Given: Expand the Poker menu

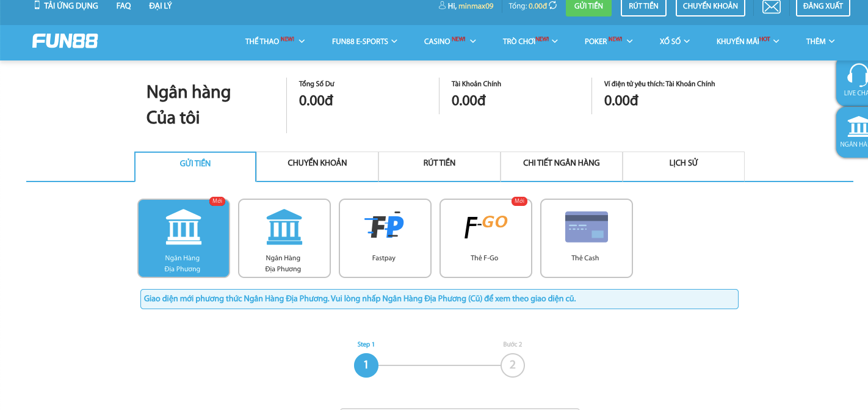Looking at the screenshot, I should (609, 42).
